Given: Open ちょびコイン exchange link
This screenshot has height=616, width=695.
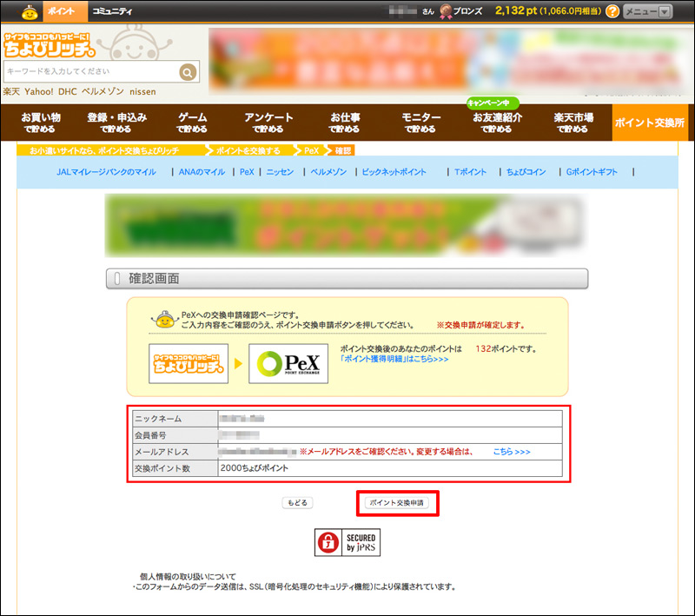Looking at the screenshot, I should [x=526, y=172].
